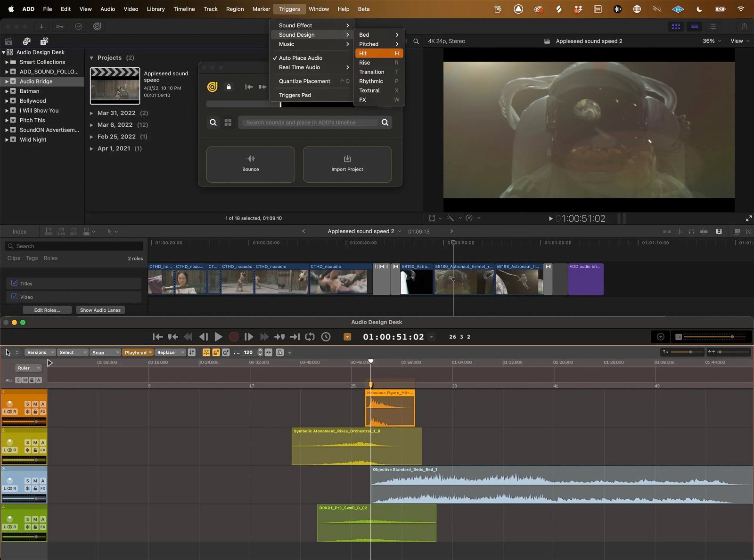The image size is (754, 560).
Task: Click the orange marker dropdown icon near timecode
Action: (347, 337)
